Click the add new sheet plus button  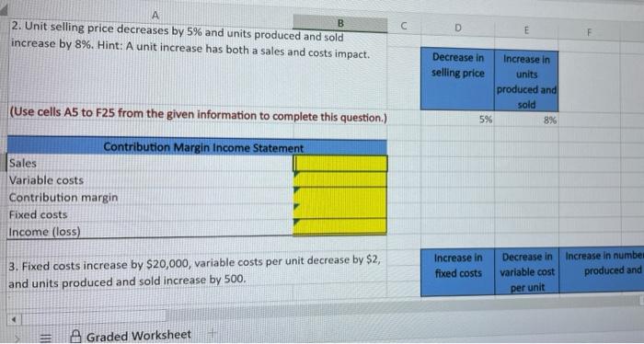[211, 334]
